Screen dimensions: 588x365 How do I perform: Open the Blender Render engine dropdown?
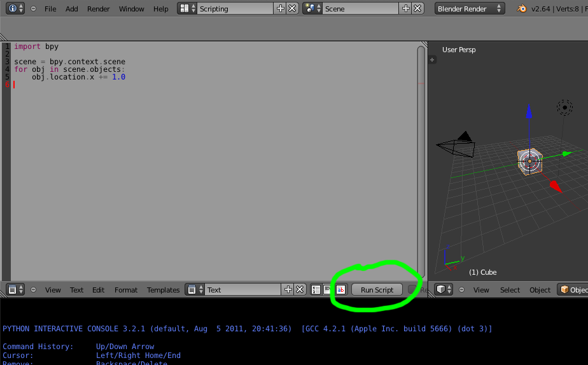[469, 9]
